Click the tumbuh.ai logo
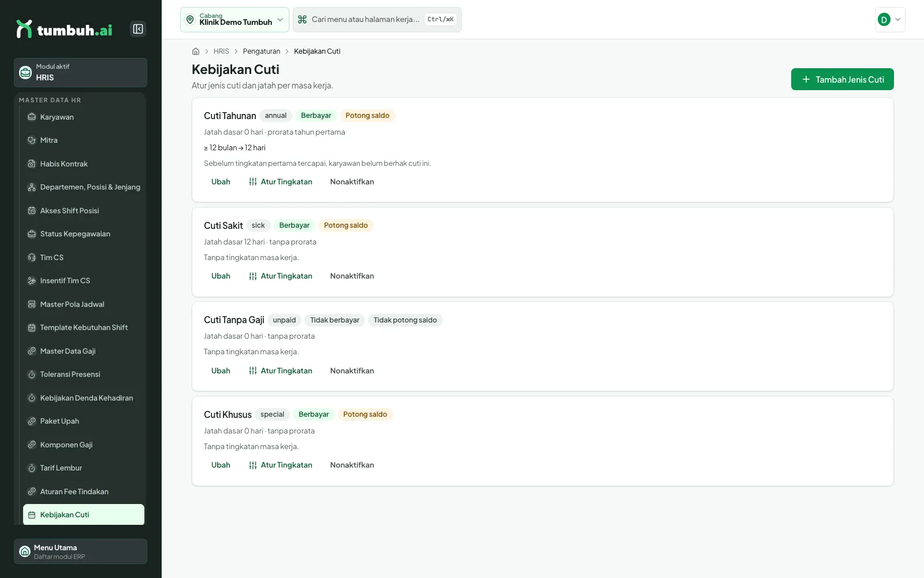The width and height of the screenshot is (924, 578). coord(64,29)
